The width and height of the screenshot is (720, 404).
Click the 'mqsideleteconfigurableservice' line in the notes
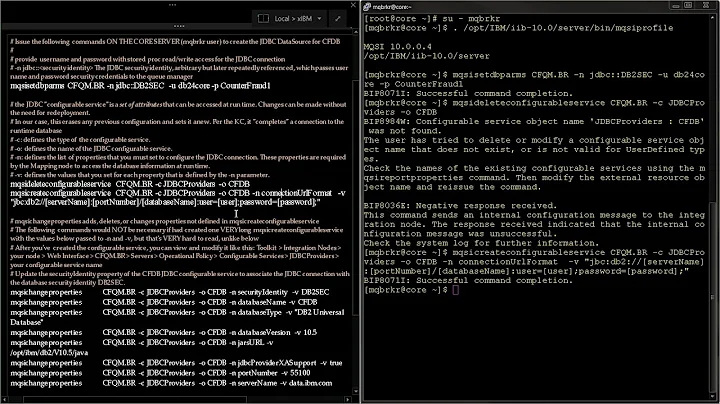click(x=130, y=184)
